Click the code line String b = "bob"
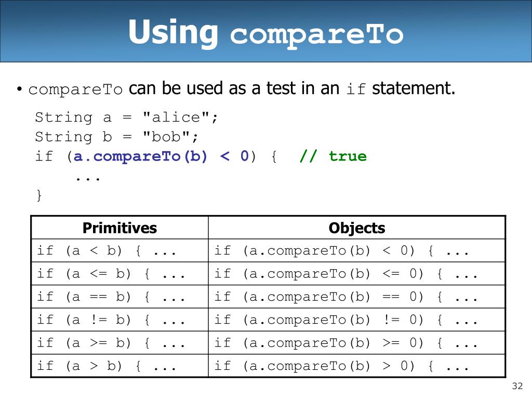532x399 pixels. tap(116, 137)
